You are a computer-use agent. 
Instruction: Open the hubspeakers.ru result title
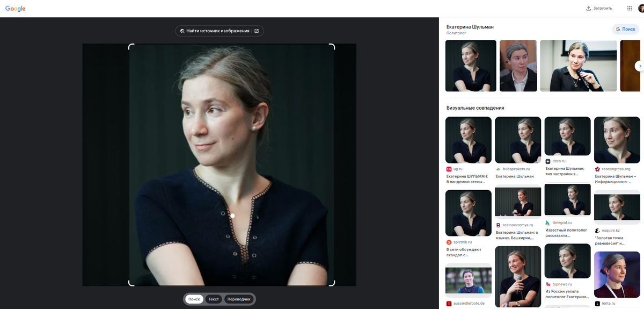[x=515, y=176]
